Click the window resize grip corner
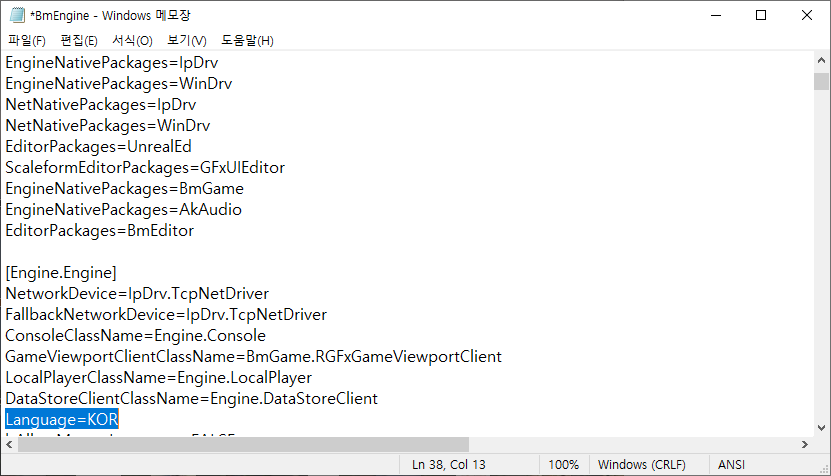 824,469
